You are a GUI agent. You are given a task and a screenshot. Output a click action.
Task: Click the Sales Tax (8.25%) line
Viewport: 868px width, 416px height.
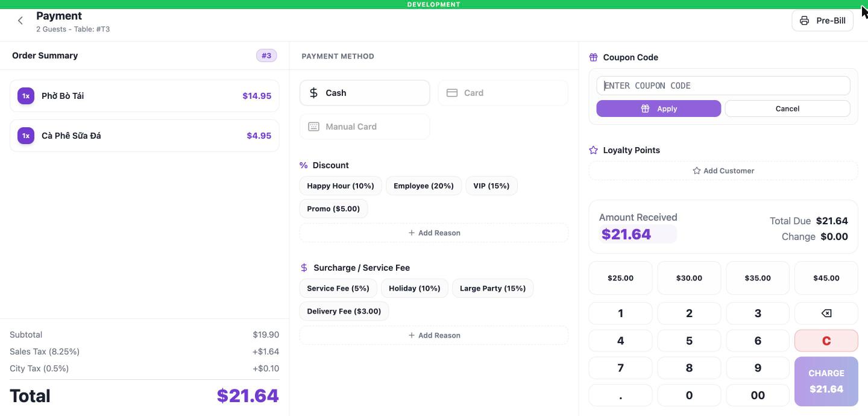point(145,351)
